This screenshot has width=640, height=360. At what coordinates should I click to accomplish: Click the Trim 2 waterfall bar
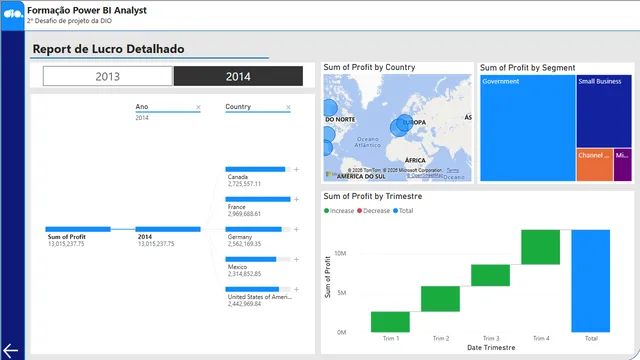[440, 299]
